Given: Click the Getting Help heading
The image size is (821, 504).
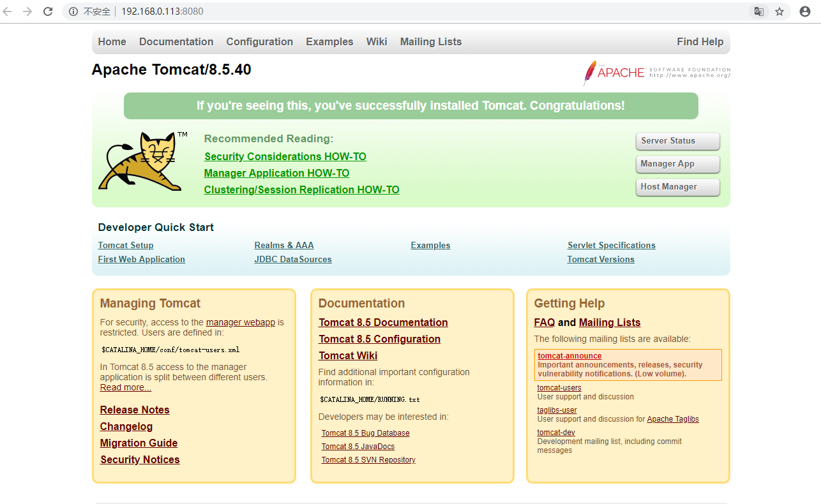Looking at the screenshot, I should (x=569, y=304).
